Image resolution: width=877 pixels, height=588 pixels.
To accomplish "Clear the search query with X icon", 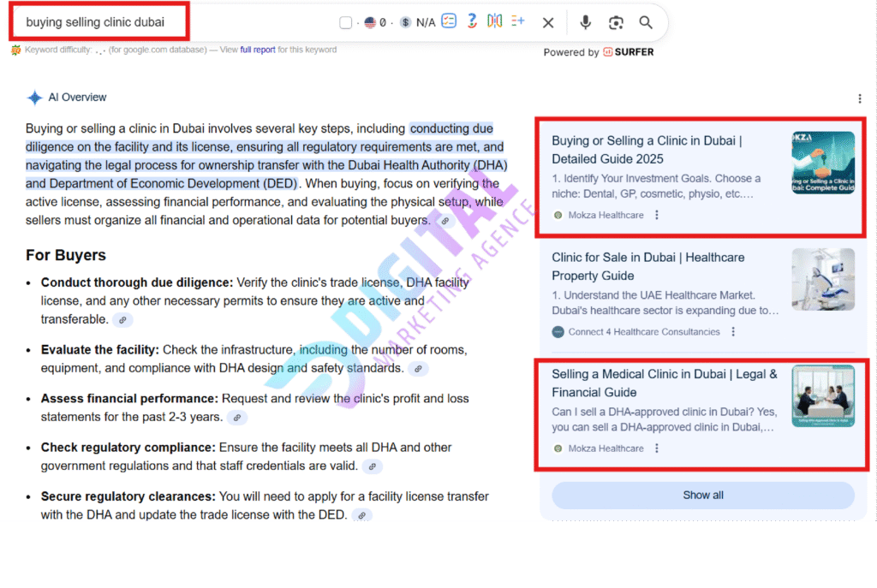I will coord(548,23).
